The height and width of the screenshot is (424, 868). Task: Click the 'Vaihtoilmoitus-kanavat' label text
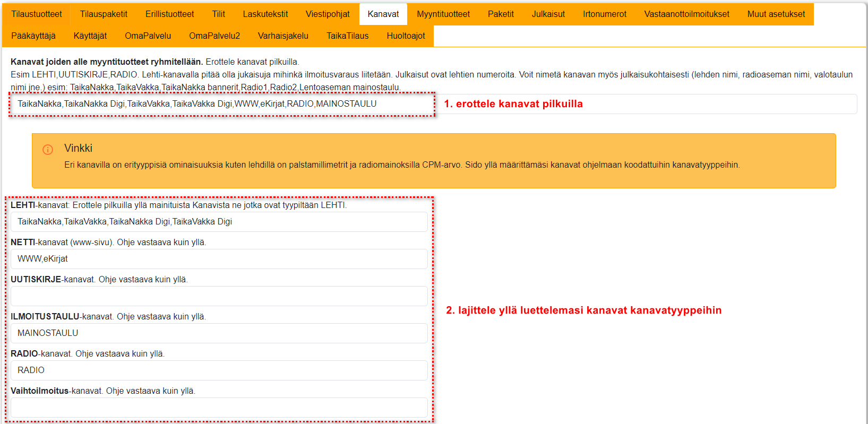[x=57, y=391]
